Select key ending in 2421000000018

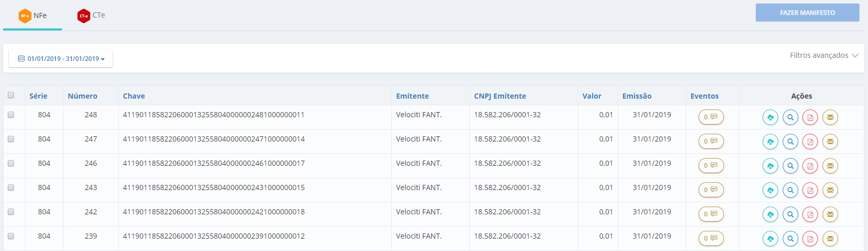(x=214, y=212)
